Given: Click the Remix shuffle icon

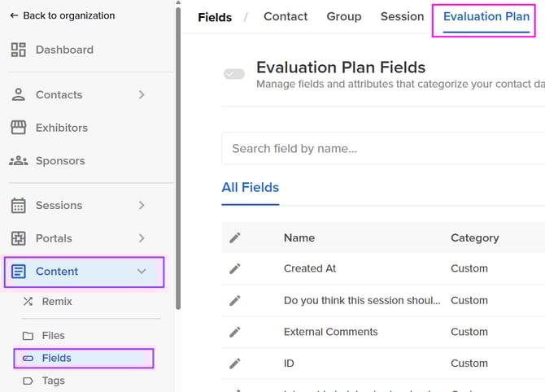Looking at the screenshot, I should (x=28, y=302).
